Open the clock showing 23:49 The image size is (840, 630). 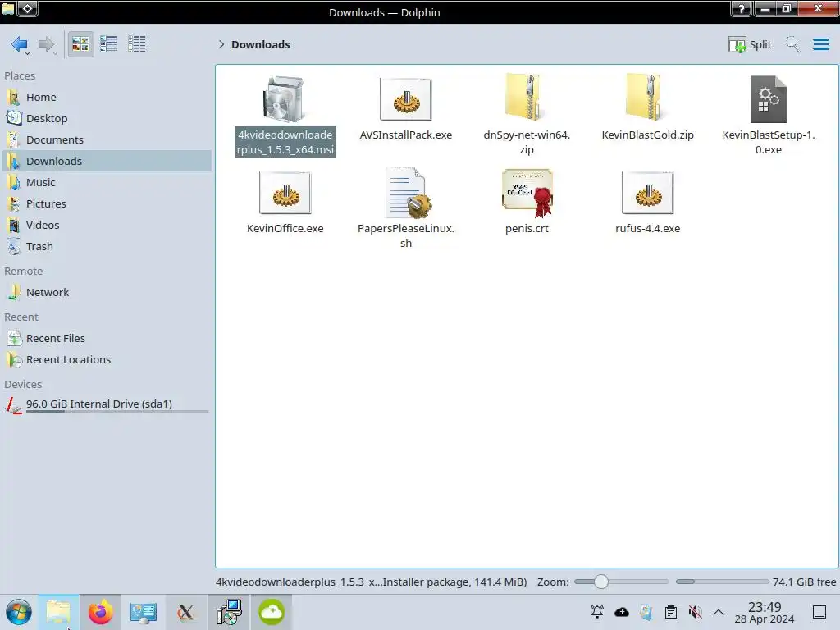[764, 613]
